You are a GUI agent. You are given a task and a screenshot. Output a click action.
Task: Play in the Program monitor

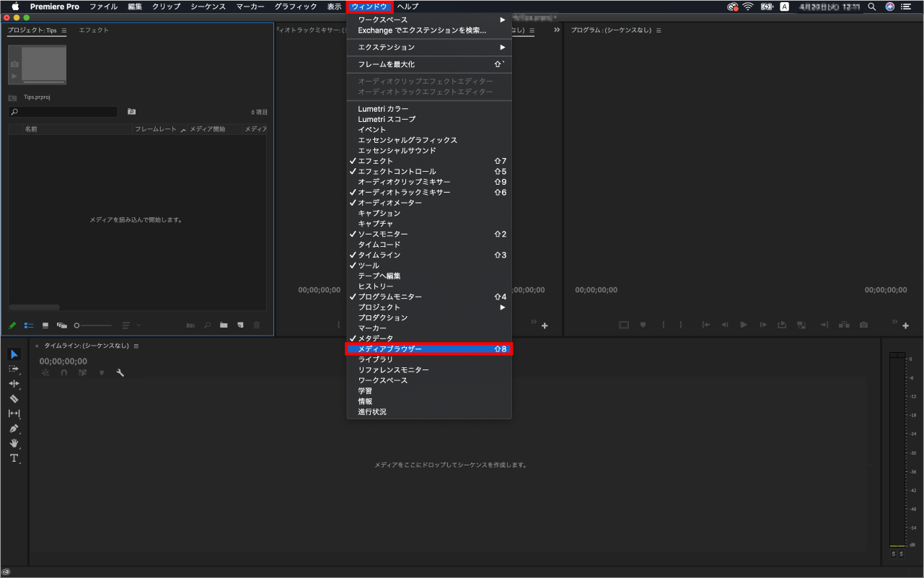pos(744,325)
